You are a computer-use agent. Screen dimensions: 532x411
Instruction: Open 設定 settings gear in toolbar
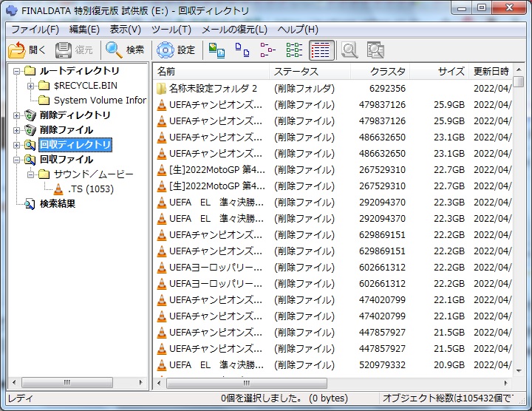[166, 50]
